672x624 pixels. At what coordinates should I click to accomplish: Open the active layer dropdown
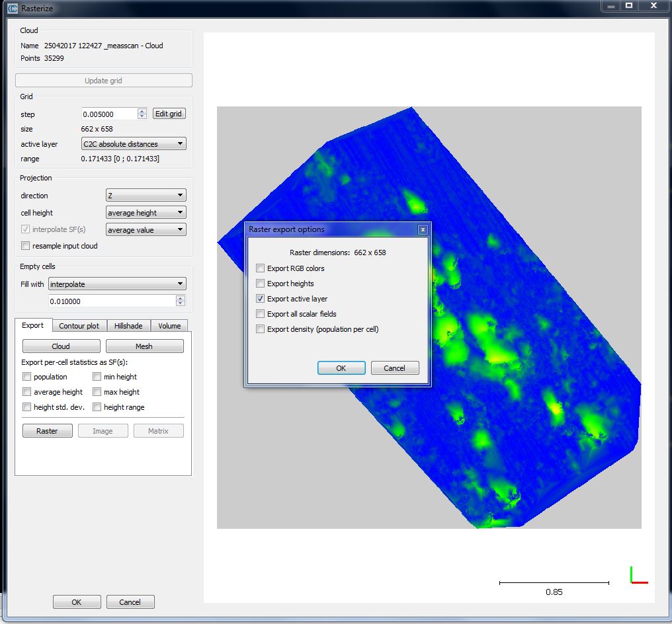(133, 144)
